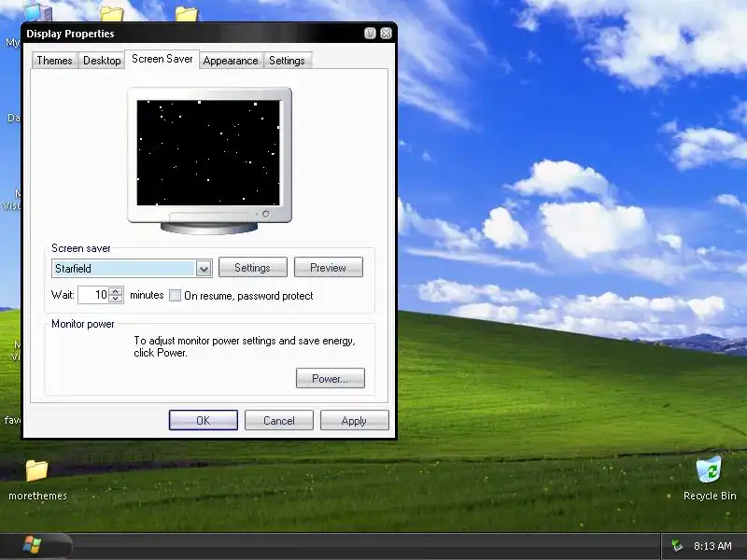Open screen saver Settings button
Image resolution: width=747 pixels, height=560 pixels.
click(252, 268)
